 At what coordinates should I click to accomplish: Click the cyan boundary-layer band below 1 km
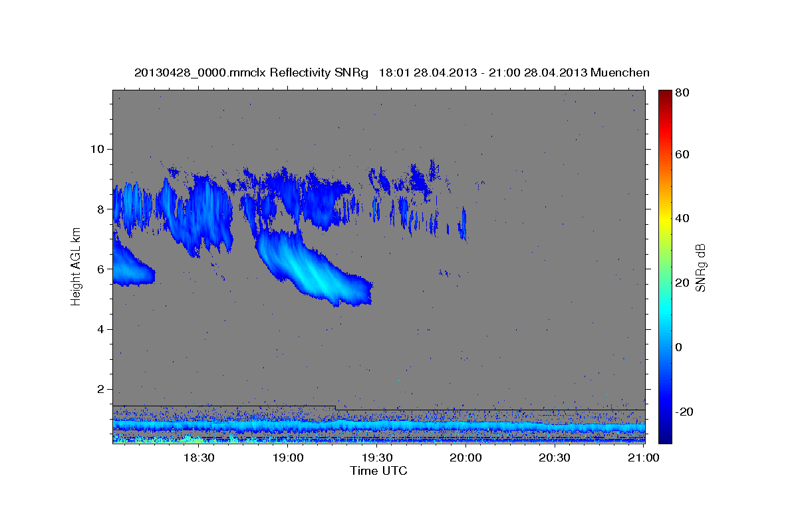379,425
